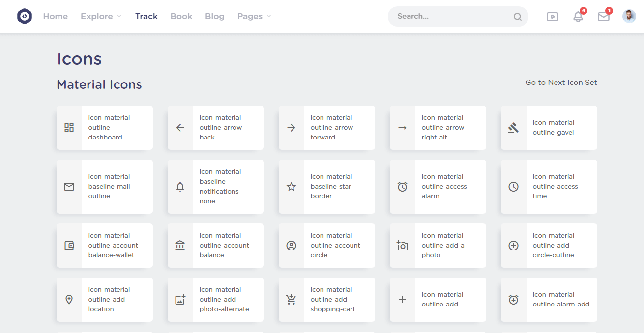The height and width of the screenshot is (333, 644).
Task: Open notifications bell in header
Action: [578, 17]
